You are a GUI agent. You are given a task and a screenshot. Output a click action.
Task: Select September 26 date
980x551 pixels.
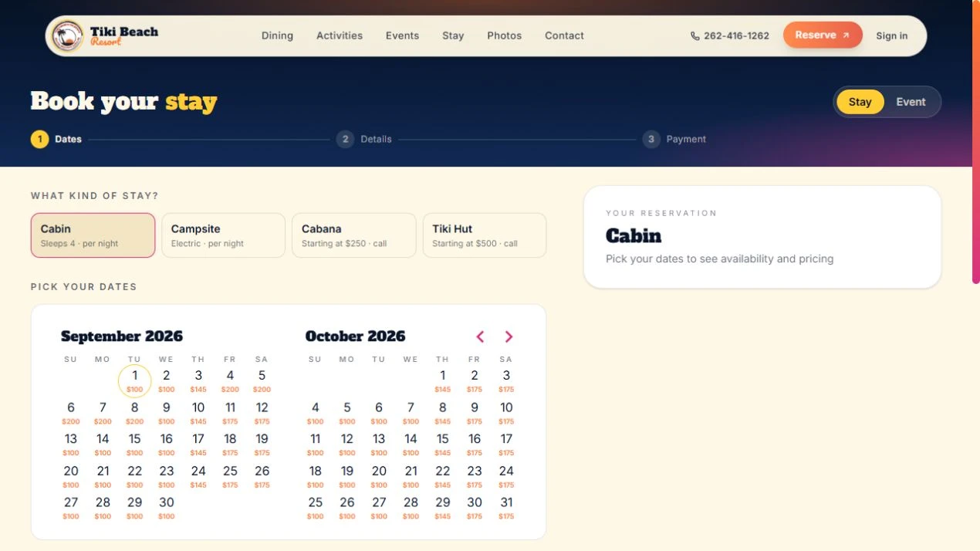coord(262,476)
